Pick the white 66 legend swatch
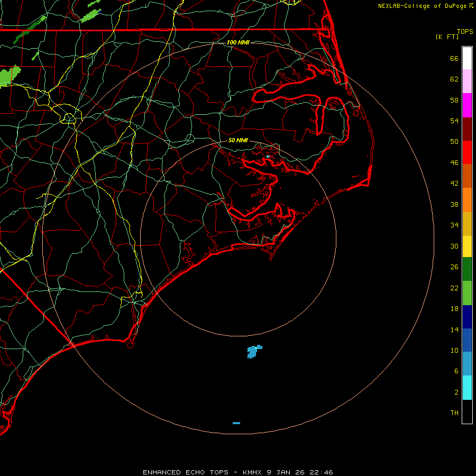 tap(467, 58)
